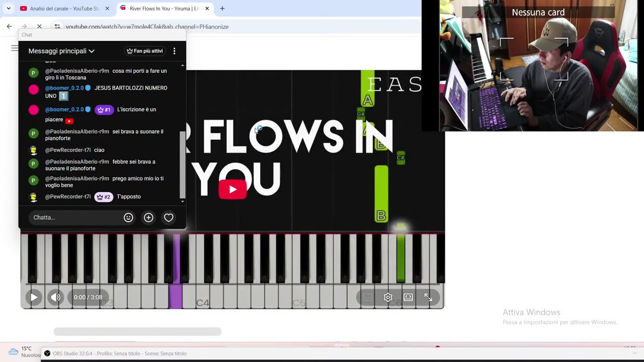Toggle the video subtitles icon
The width and height of the screenshot is (644, 362).
(368, 297)
